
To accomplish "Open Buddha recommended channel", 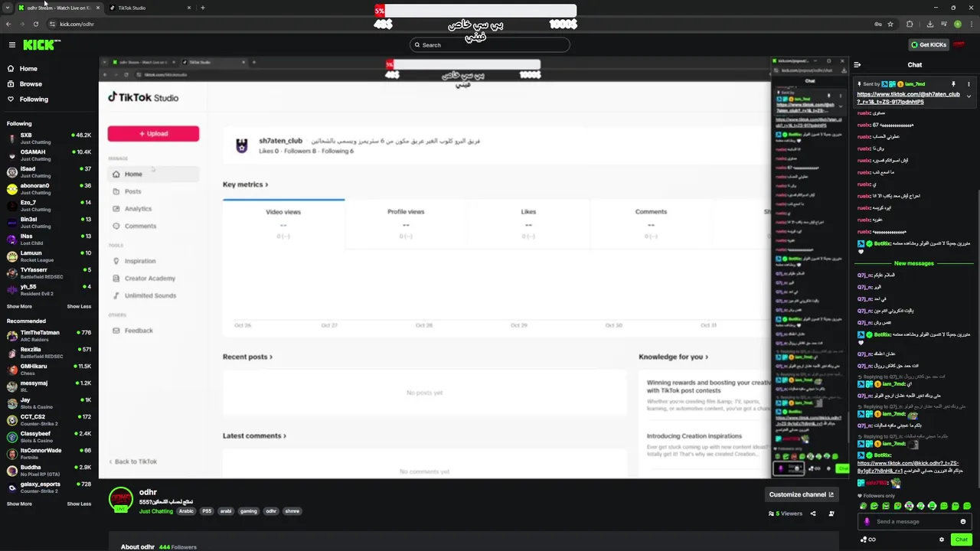I will [x=49, y=470].
